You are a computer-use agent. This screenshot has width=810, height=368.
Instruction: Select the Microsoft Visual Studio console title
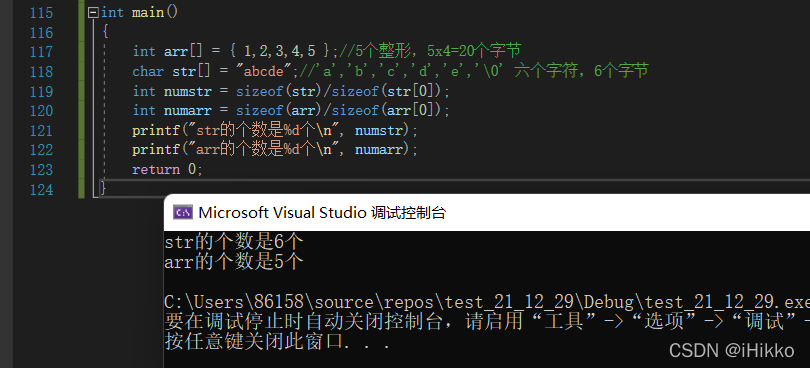coord(322,212)
